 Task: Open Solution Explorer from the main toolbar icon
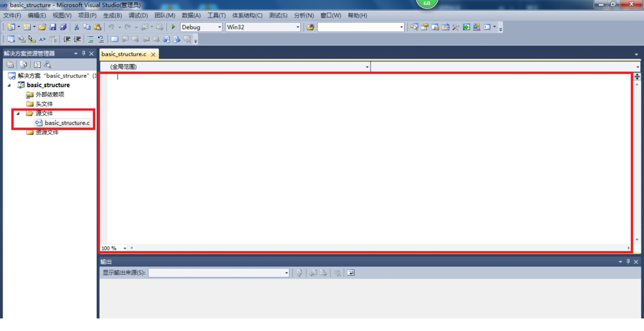(x=415, y=27)
